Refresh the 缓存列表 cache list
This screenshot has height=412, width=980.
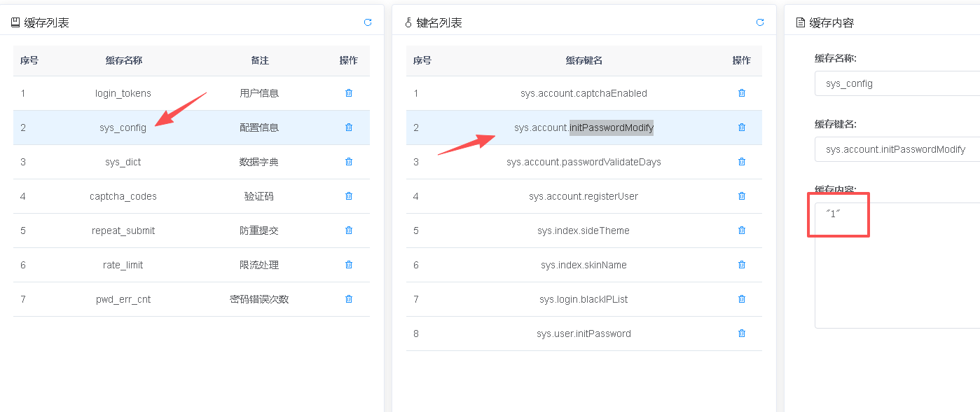click(368, 22)
